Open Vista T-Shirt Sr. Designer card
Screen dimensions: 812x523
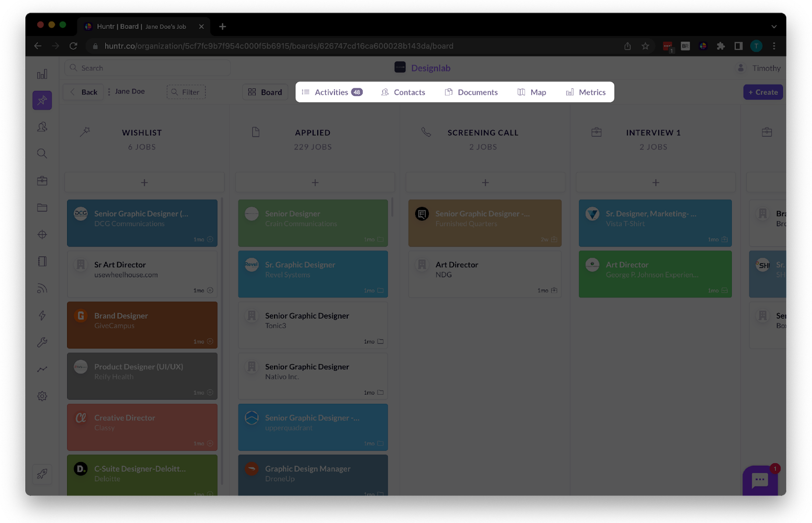pos(655,223)
